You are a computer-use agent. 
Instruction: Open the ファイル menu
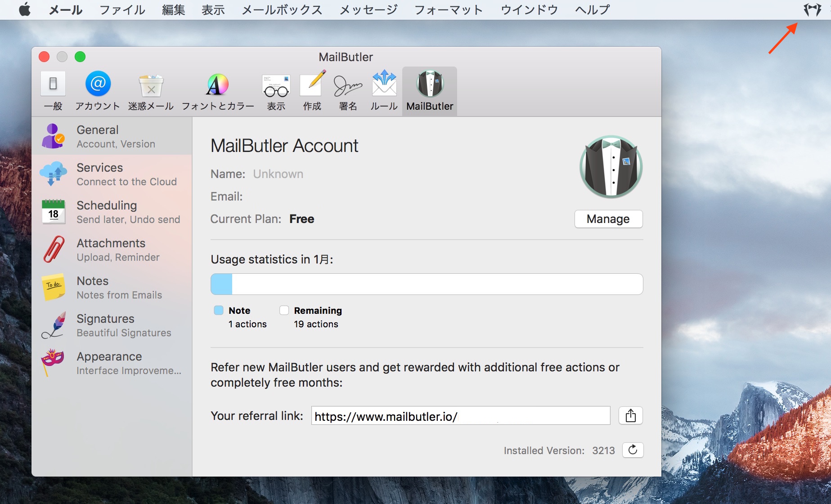coord(122,9)
